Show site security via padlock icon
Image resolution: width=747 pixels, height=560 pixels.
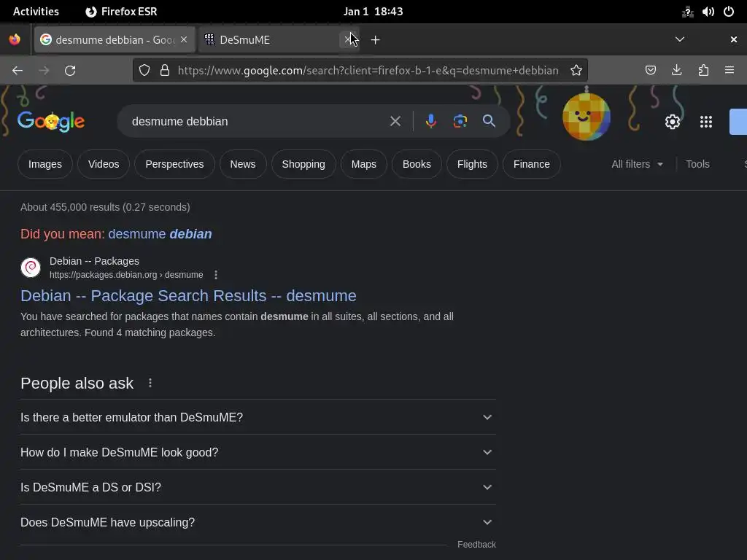pyautogui.click(x=165, y=71)
